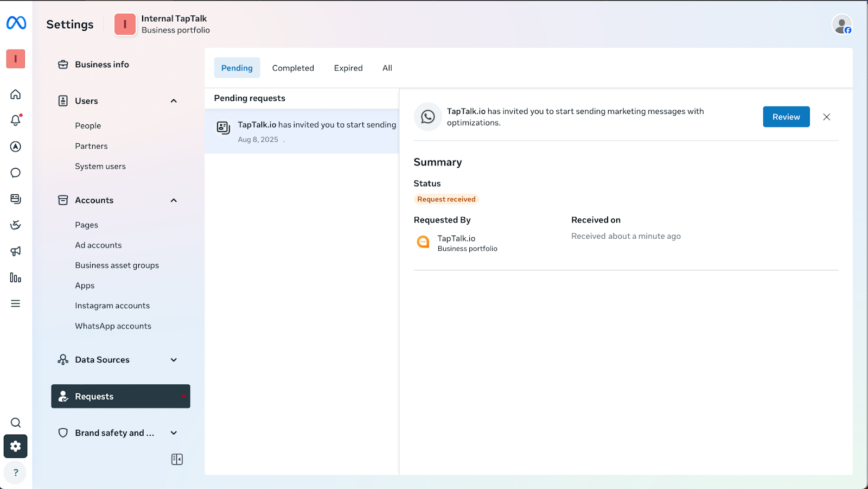Click the WhatsApp icon in request detail
Screen dimensions: 868x489
click(x=428, y=117)
